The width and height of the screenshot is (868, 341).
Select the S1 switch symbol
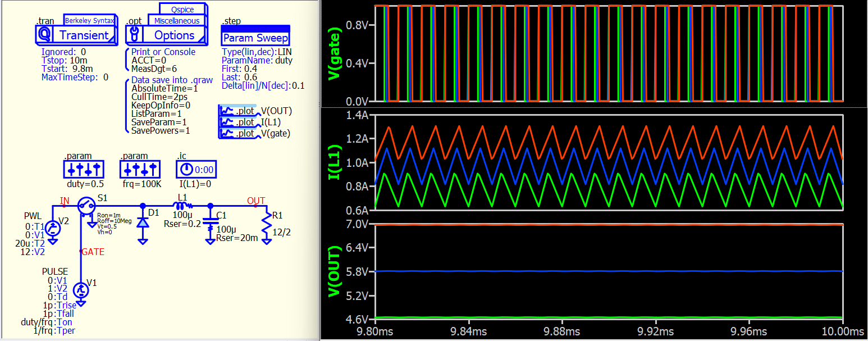pos(86,206)
